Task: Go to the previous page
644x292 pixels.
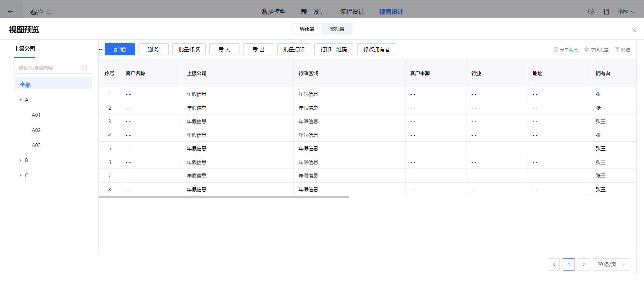Action: click(x=554, y=264)
